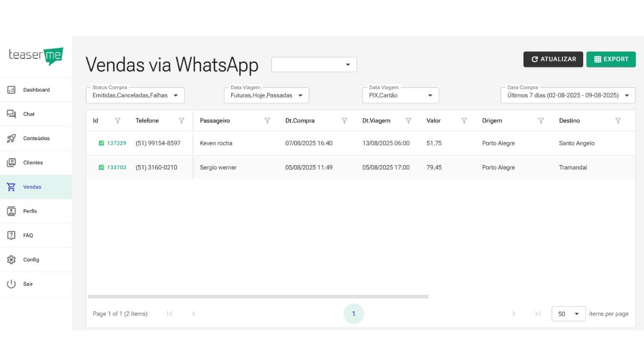Image resolution: width=644 pixels, height=362 pixels.
Task: Click destination Santo Angelo
Action: [577, 143]
